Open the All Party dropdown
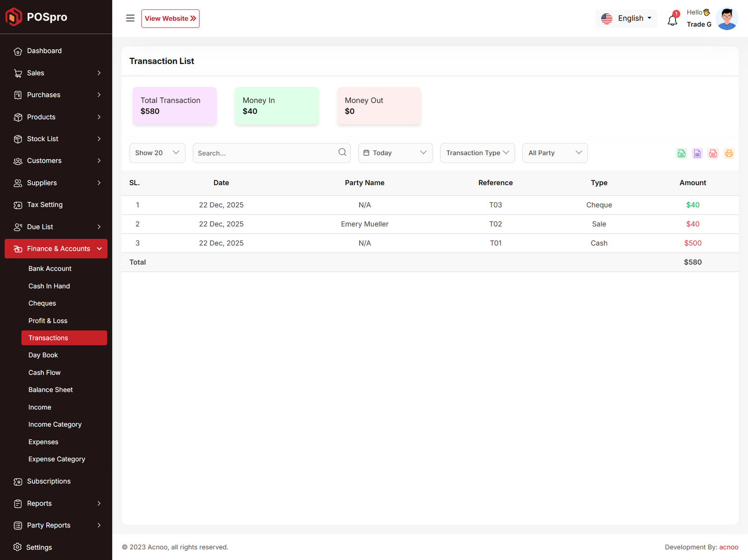Image resolution: width=748 pixels, height=560 pixels. coord(554,153)
